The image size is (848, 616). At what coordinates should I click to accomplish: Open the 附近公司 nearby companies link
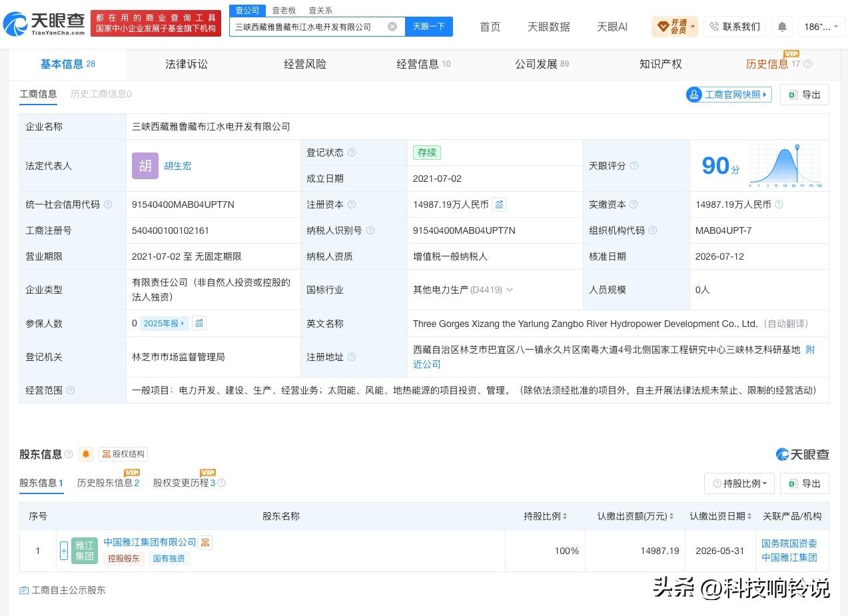614,357
